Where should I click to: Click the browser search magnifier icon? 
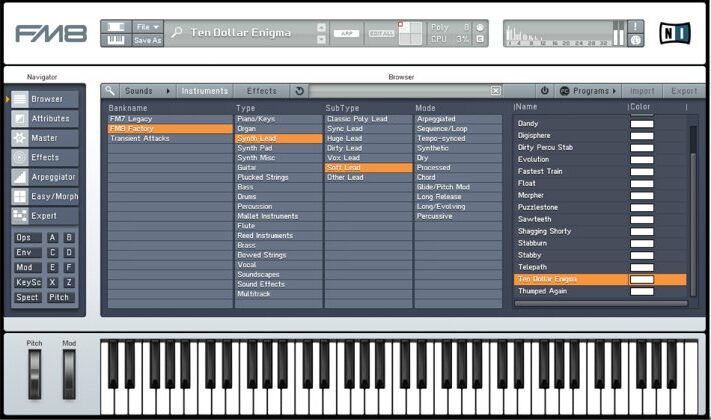(x=110, y=91)
